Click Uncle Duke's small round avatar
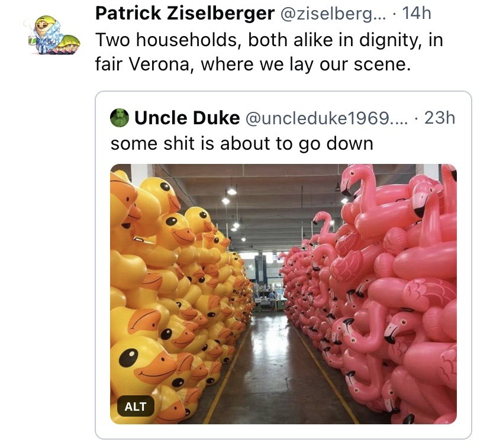 pos(120,118)
